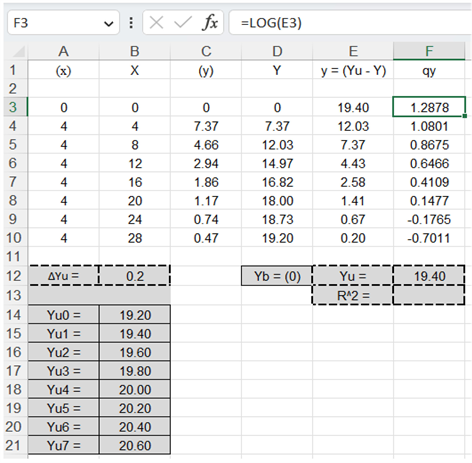Select column F header
This screenshot has height=463, width=472.
click(429, 51)
